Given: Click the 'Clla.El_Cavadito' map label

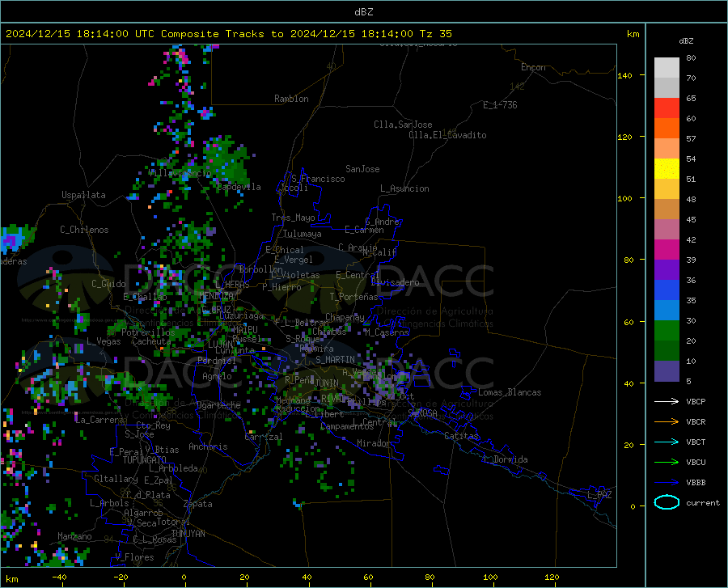Looking at the screenshot, I should 447,135.
